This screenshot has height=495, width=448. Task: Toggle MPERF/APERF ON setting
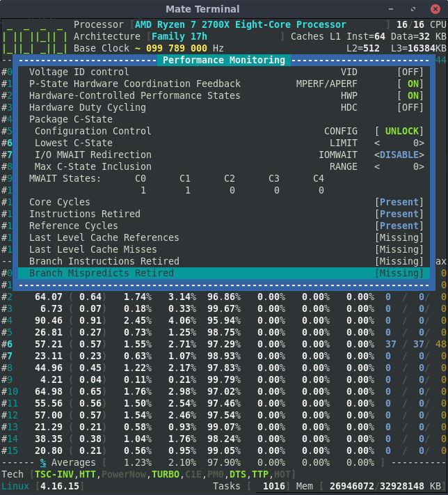(410, 84)
